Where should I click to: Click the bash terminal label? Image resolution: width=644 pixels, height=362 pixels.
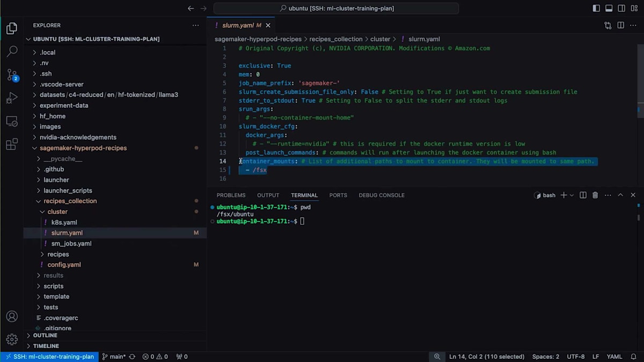pyautogui.click(x=545, y=195)
